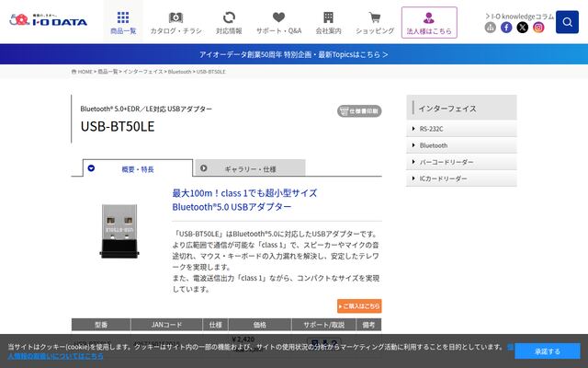Click the 型番 table header
This screenshot has width=588, height=368.
pos(101,325)
